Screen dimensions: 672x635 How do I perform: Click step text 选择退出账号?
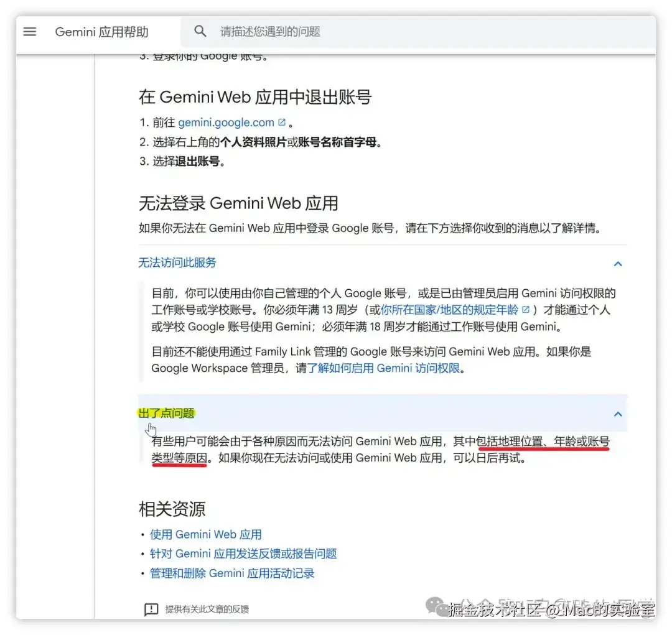pos(189,161)
